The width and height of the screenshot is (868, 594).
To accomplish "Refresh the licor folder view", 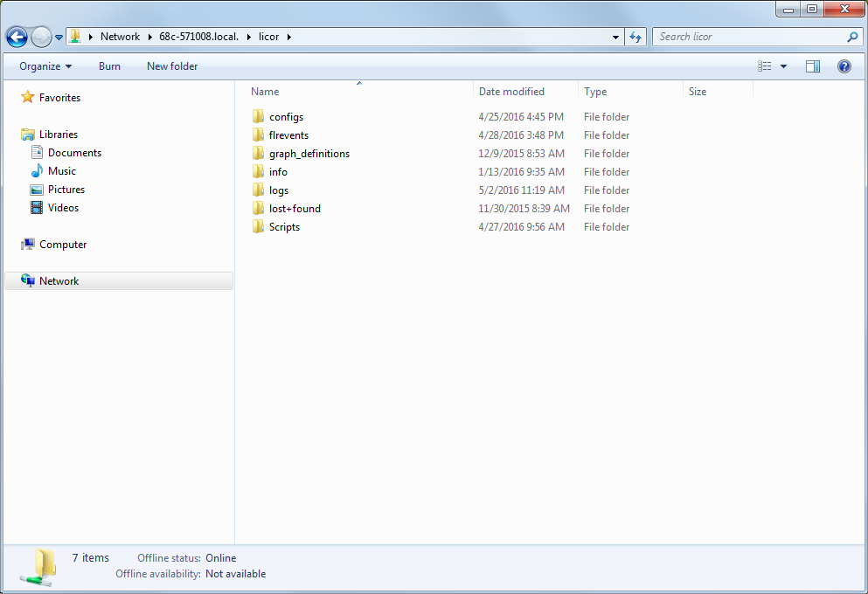I will click(x=635, y=37).
